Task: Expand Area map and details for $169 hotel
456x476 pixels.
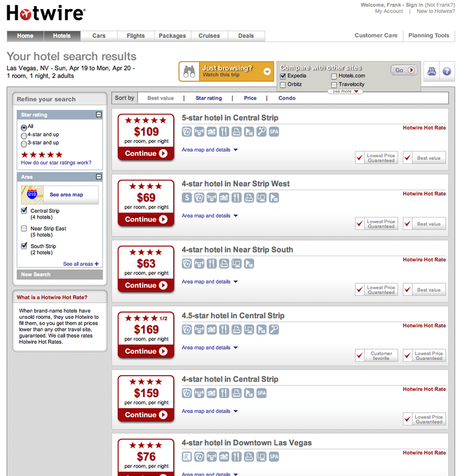Action: click(209, 347)
